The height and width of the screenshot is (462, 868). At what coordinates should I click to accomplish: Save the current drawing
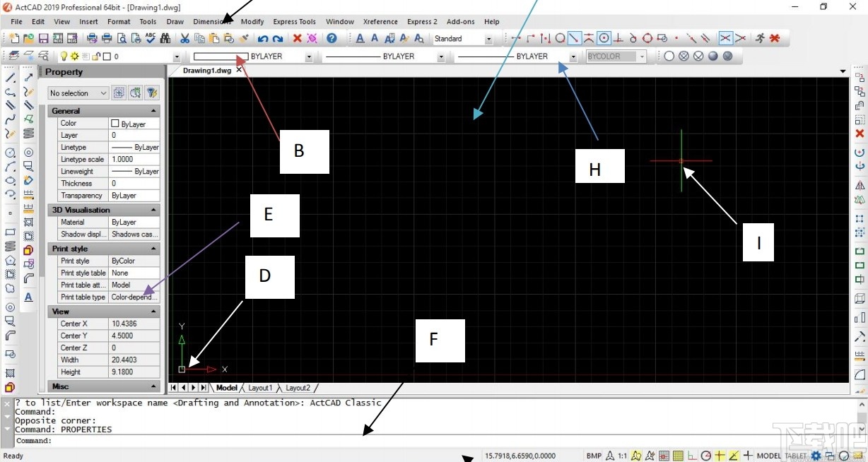pos(44,38)
